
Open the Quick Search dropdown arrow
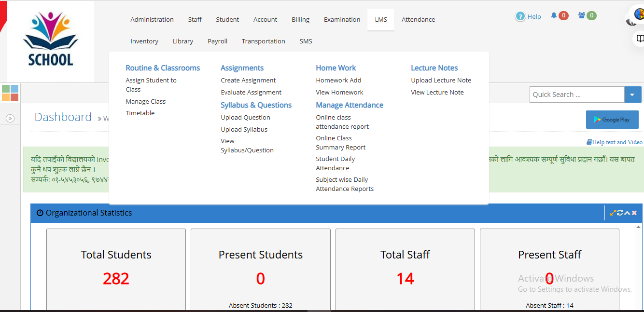[x=632, y=95]
